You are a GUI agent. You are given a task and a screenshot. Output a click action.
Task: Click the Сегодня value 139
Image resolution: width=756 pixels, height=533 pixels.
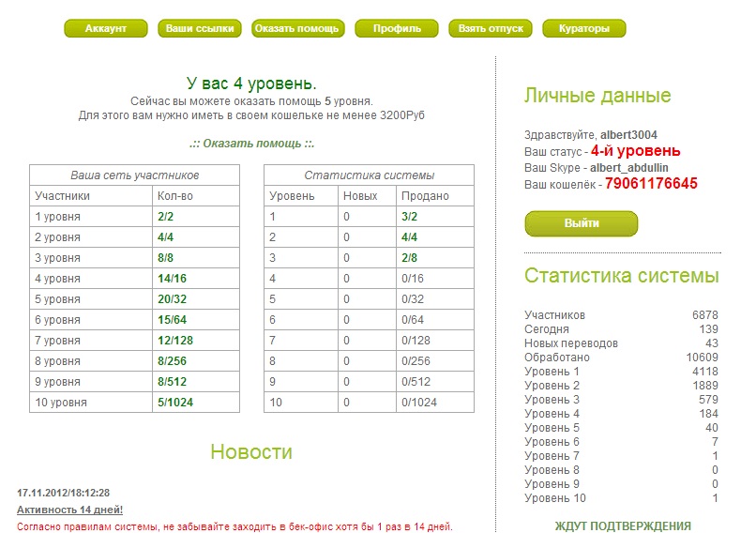tap(709, 329)
